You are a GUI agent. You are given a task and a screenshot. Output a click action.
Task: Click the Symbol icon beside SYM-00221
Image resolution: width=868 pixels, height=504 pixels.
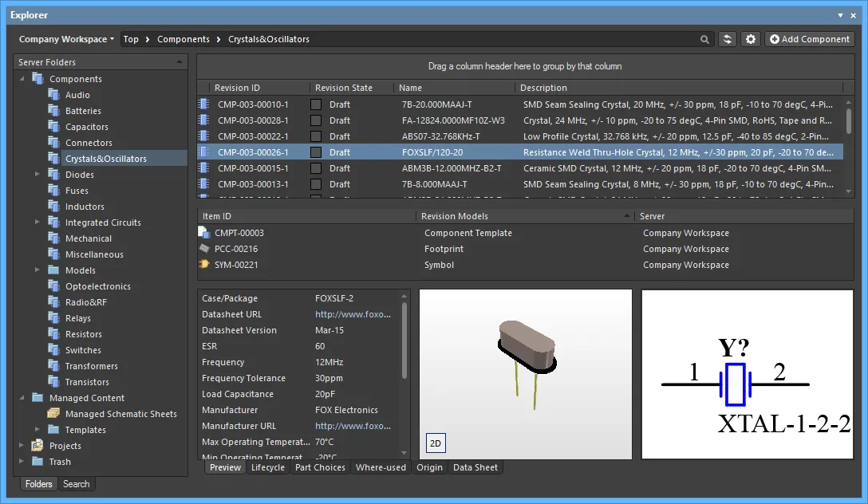(204, 265)
